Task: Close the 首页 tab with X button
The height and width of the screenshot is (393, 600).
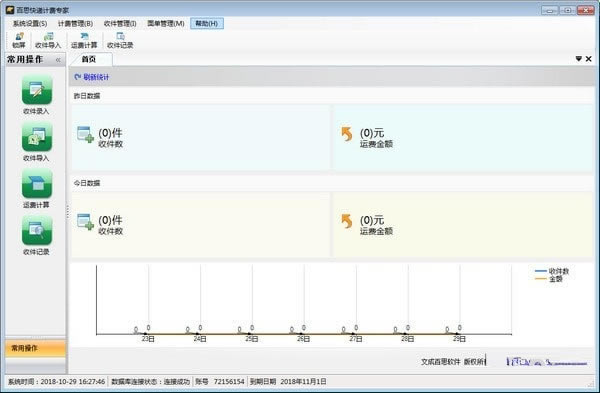Action: (589, 59)
